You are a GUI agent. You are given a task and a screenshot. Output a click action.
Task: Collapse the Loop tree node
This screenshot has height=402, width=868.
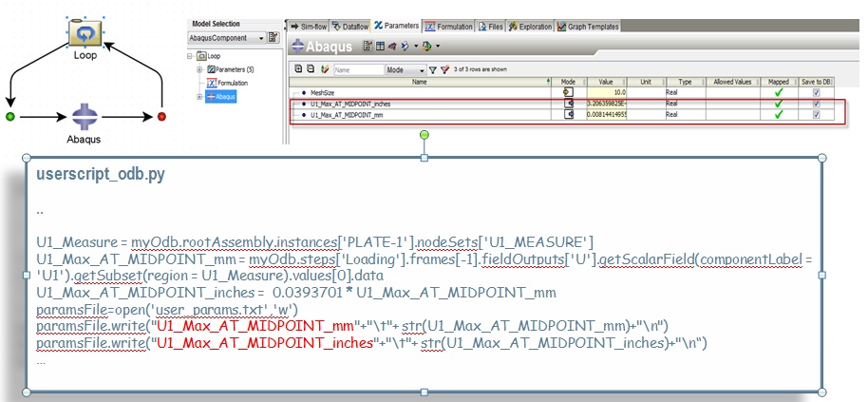(x=190, y=56)
